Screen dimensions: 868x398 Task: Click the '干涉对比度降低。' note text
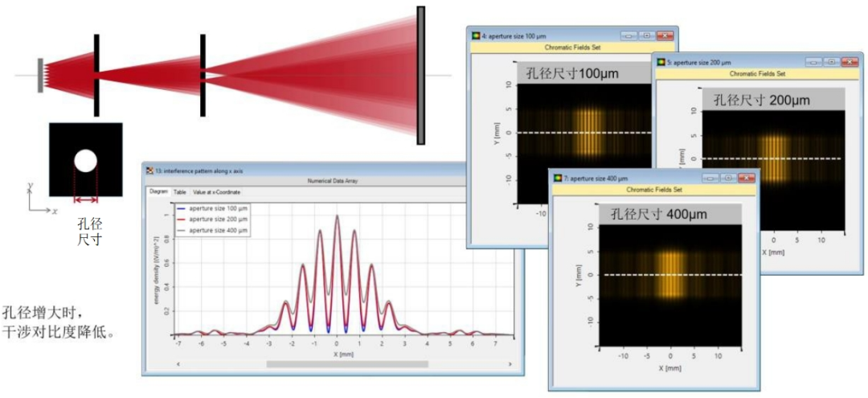tap(59, 333)
